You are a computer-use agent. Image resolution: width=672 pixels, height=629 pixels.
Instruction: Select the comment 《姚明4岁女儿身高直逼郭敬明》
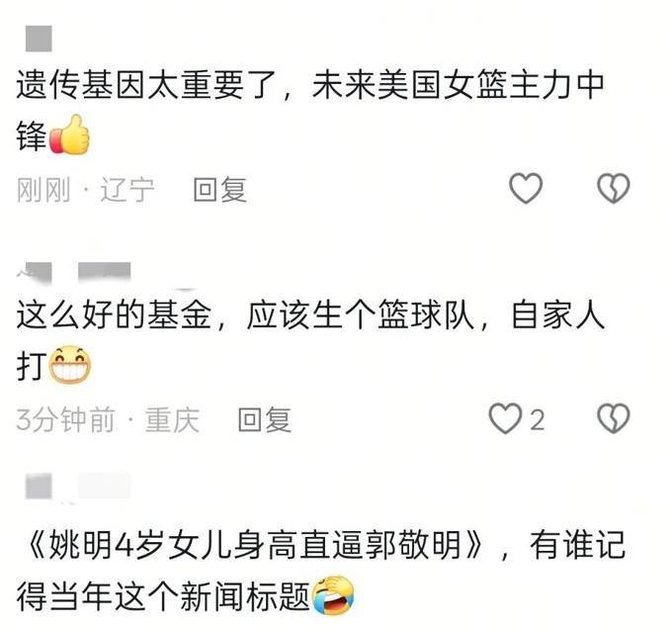(255, 545)
